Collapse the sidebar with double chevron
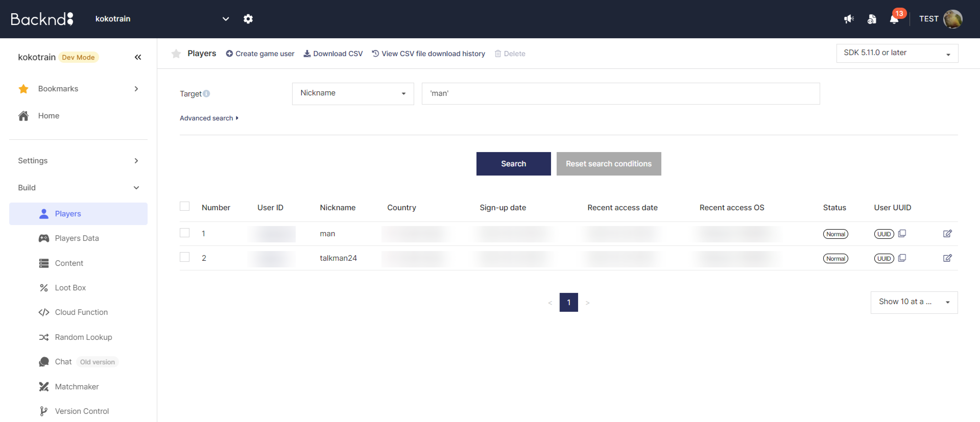980x422 pixels. [138, 57]
